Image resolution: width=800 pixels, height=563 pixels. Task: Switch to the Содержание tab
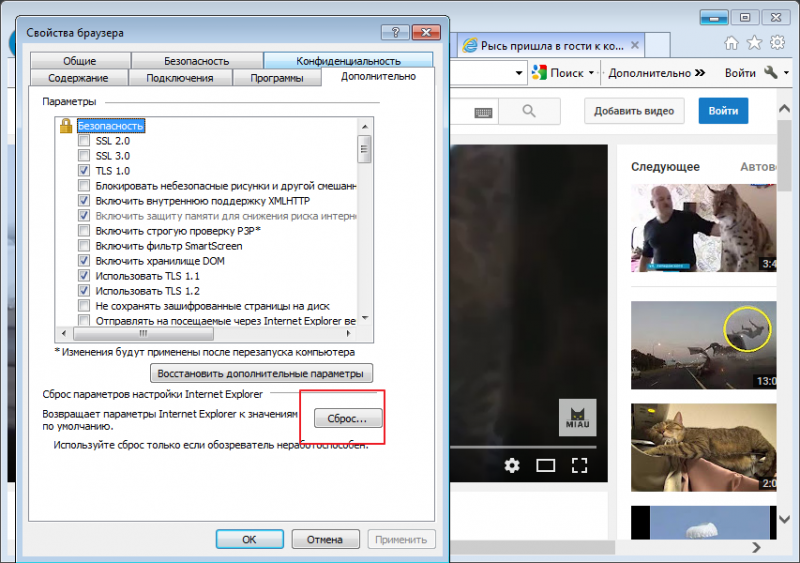point(78,78)
